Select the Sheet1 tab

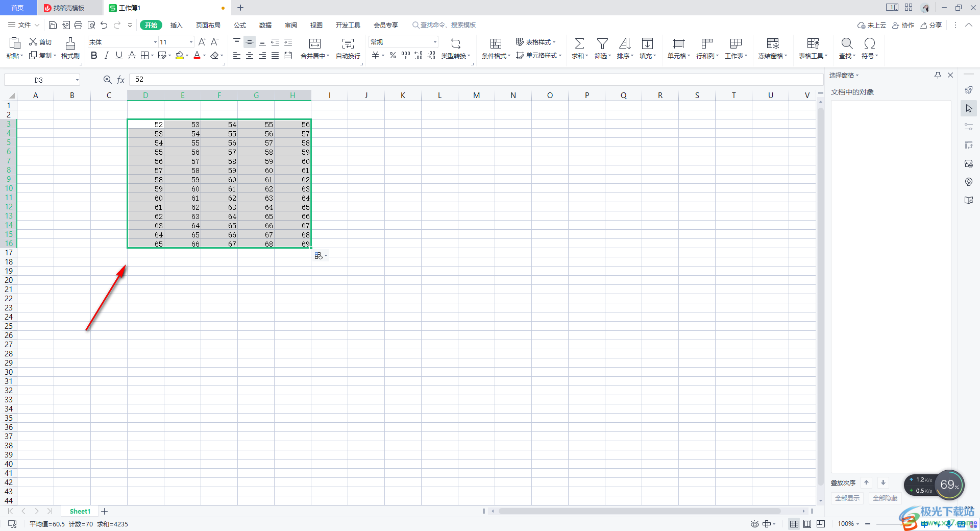pyautogui.click(x=80, y=511)
